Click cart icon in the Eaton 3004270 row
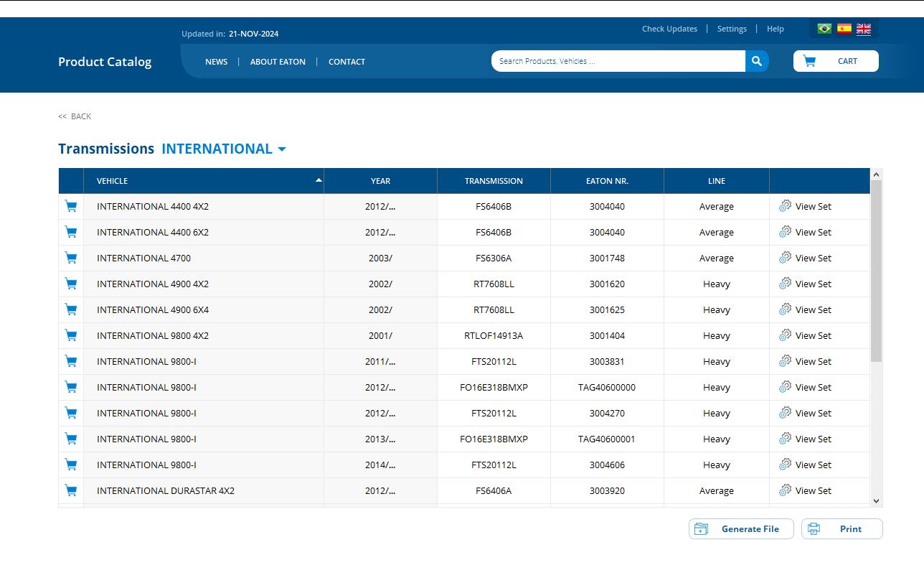The height and width of the screenshot is (578, 924). 71,413
